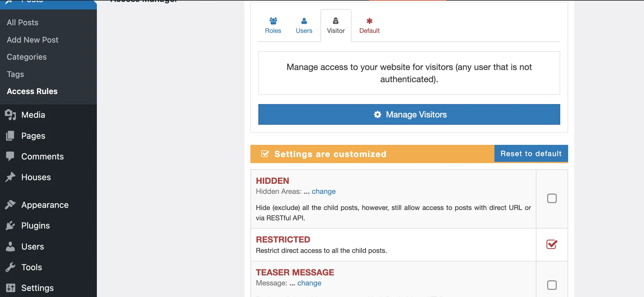
Task: Click the Settings sliders icon
Action: 10,288
